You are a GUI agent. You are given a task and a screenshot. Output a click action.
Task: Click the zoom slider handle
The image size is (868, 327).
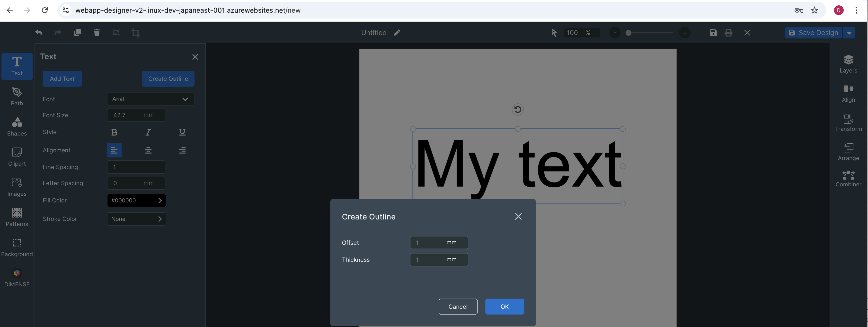coord(628,33)
